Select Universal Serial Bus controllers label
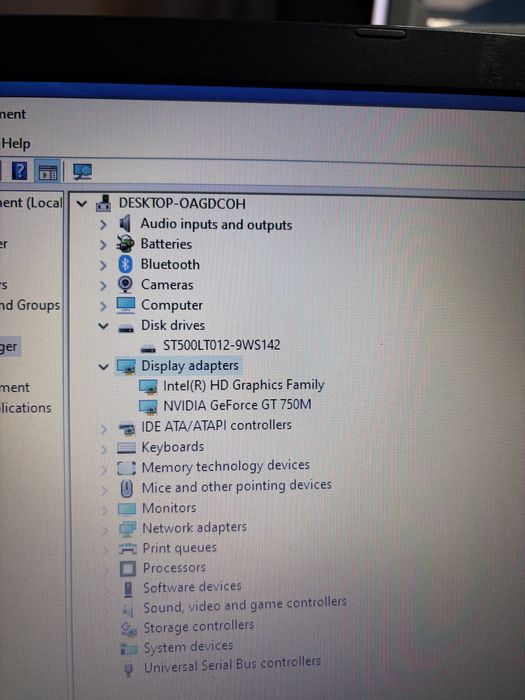 pos(233,665)
